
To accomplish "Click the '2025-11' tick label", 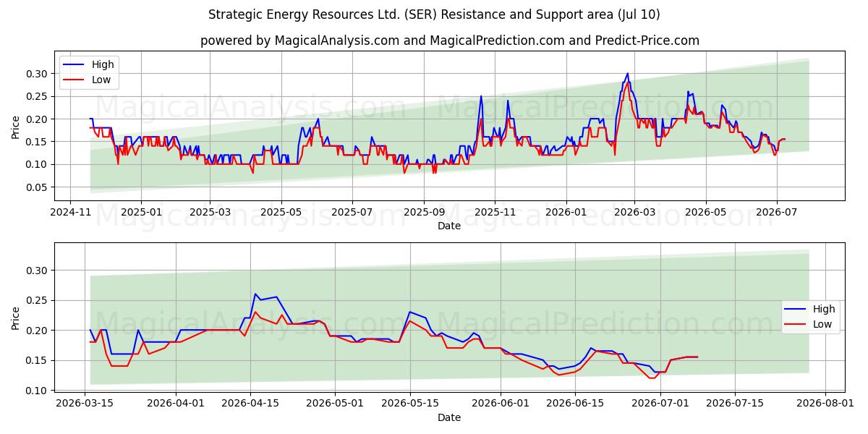I will [x=495, y=213].
